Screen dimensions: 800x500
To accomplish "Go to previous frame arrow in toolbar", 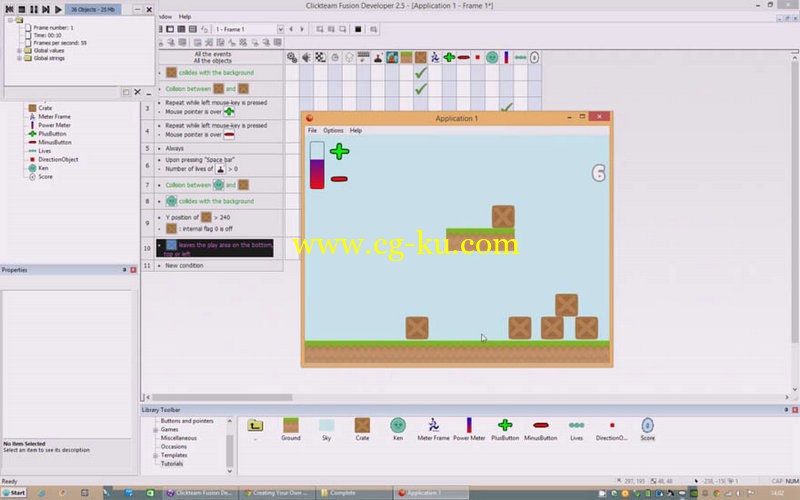I will click(x=291, y=30).
